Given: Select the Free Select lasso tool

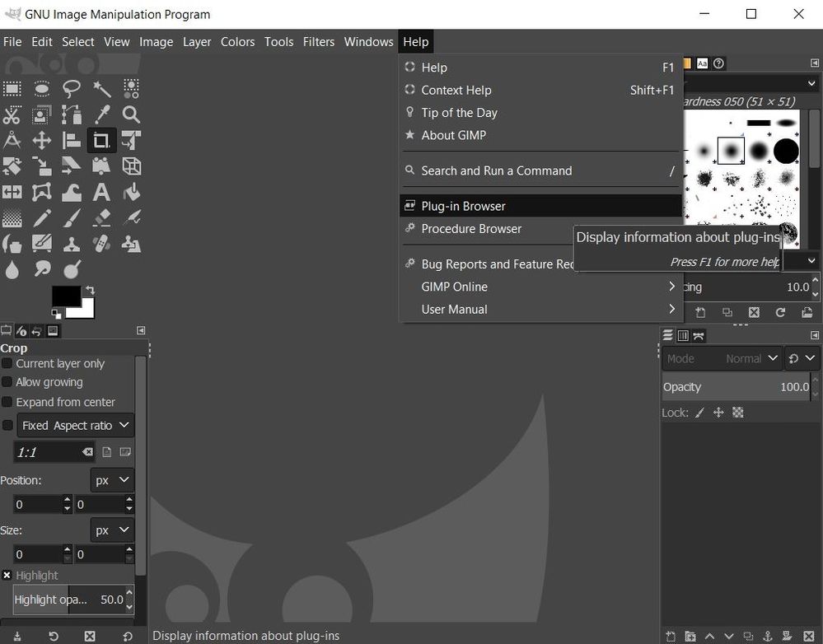Looking at the screenshot, I should click(x=72, y=89).
